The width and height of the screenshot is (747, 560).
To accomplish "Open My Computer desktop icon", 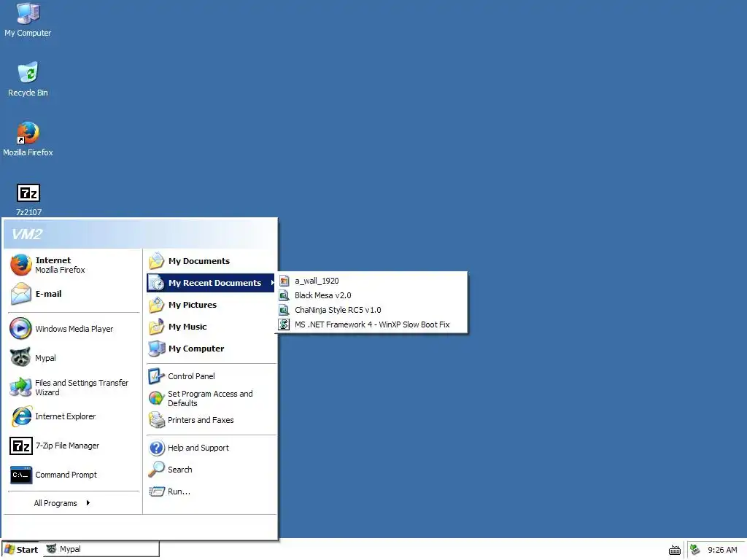I will pyautogui.click(x=28, y=20).
